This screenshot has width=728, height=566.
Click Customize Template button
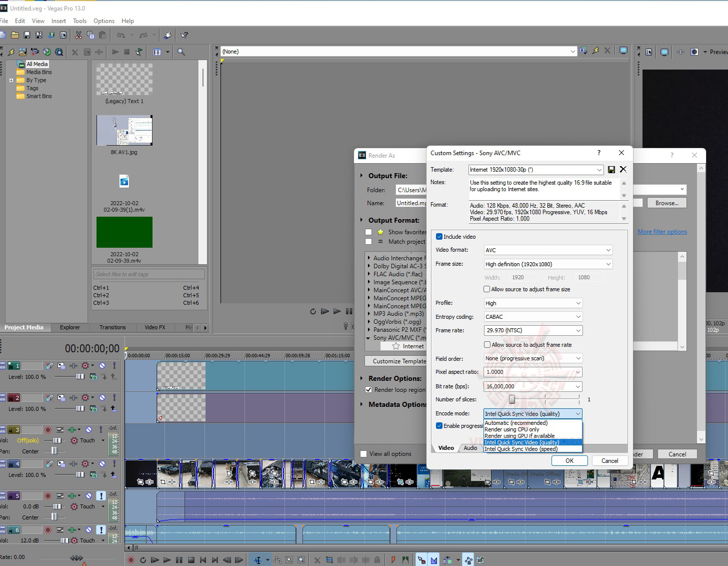click(396, 361)
